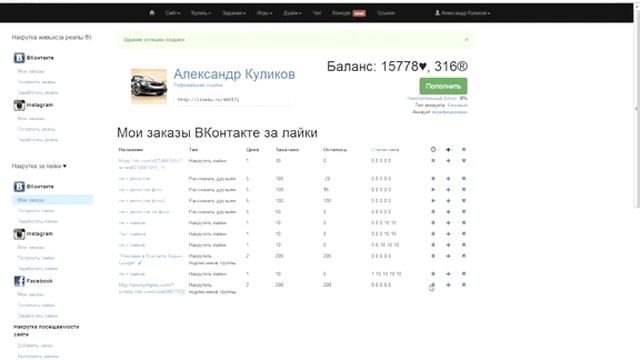Image resolution: width=640 pixels, height=360 pixels.
Task: Delete the Яндекс Google group subscribers order
Action: pyautogui.click(x=464, y=256)
